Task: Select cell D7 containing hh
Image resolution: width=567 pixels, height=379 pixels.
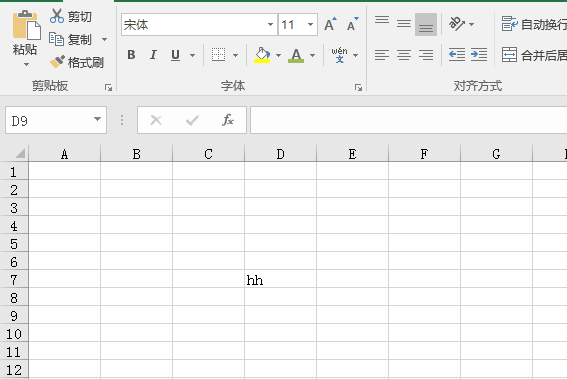Action: point(280,279)
